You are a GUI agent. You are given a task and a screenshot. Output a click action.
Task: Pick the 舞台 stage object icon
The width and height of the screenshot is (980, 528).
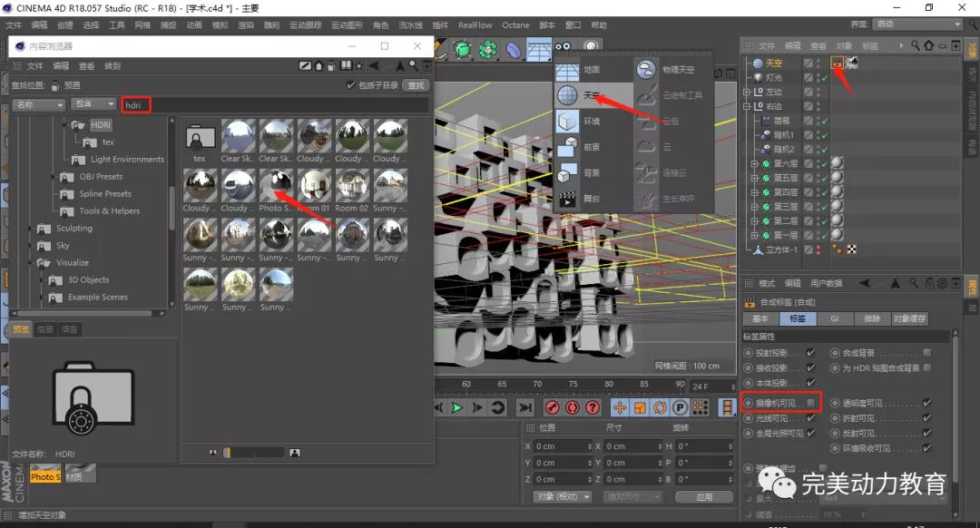click(x=568, y=198)
